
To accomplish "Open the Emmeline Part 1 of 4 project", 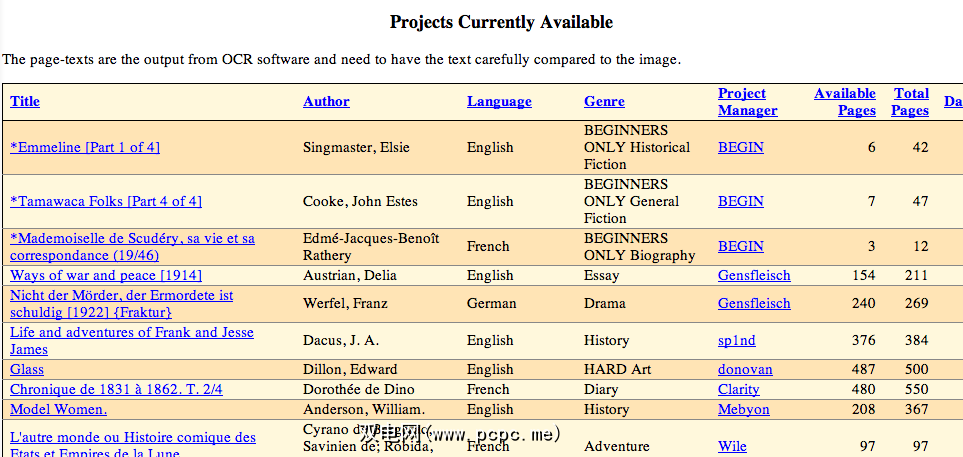I will (x=85, y=147).
